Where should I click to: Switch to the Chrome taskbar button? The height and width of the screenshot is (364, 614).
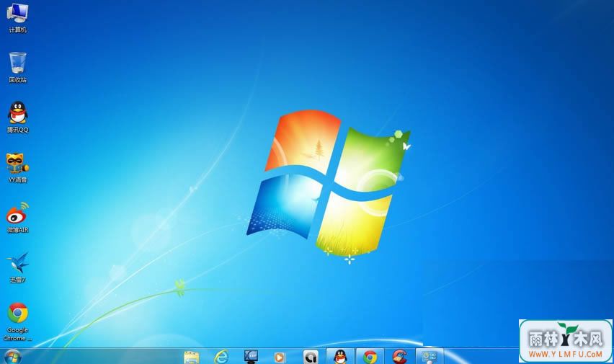(370, 357)
